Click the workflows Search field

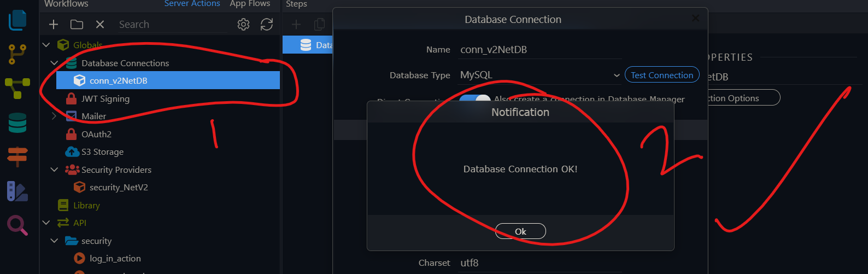172,25
